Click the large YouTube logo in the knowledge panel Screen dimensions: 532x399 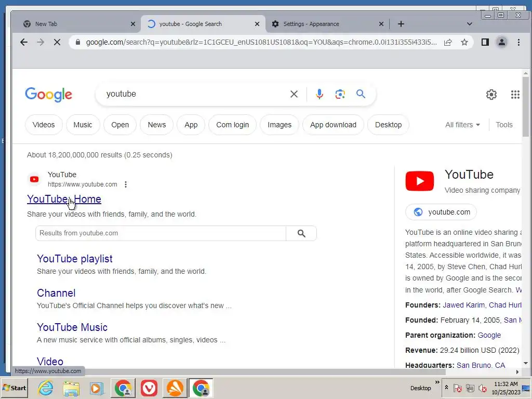tap(419, 181)
